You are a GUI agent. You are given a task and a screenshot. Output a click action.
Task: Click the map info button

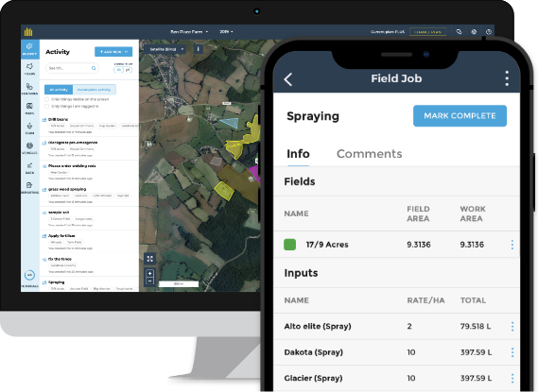point(198,49)
